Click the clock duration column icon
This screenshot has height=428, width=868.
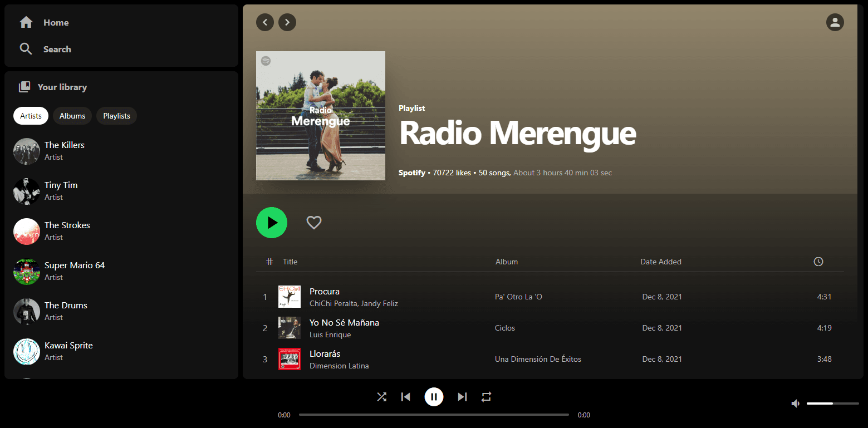pyautogui.click(x=818, y=262)
